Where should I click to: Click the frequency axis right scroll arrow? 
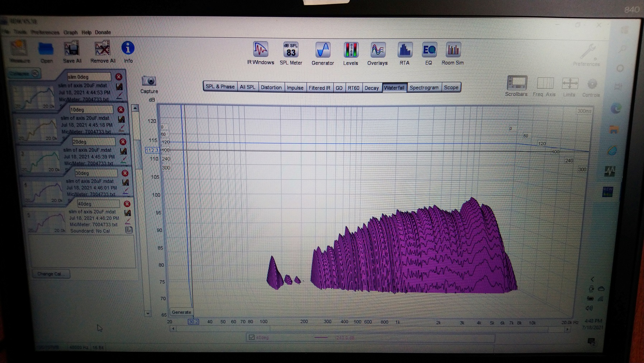click(567, 329)
